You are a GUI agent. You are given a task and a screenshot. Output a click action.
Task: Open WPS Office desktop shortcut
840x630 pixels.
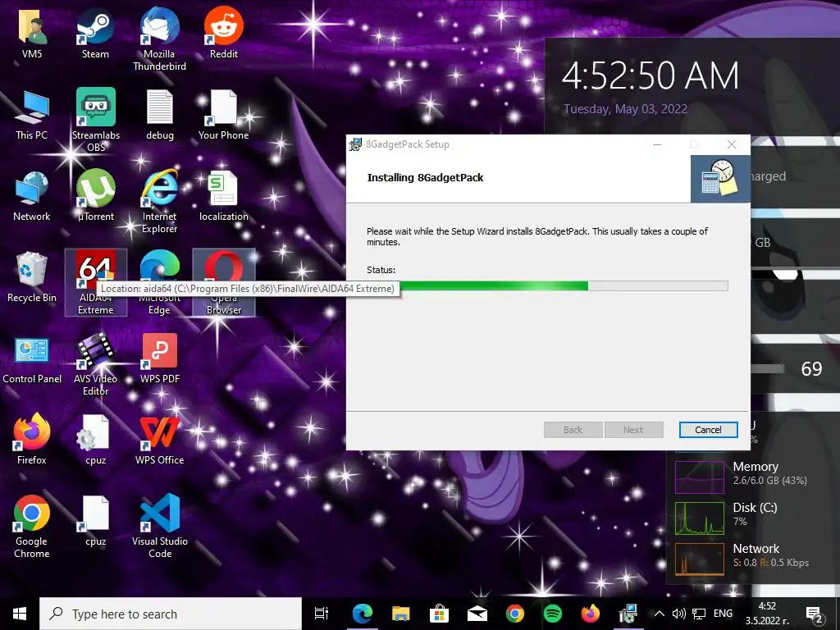160,440
